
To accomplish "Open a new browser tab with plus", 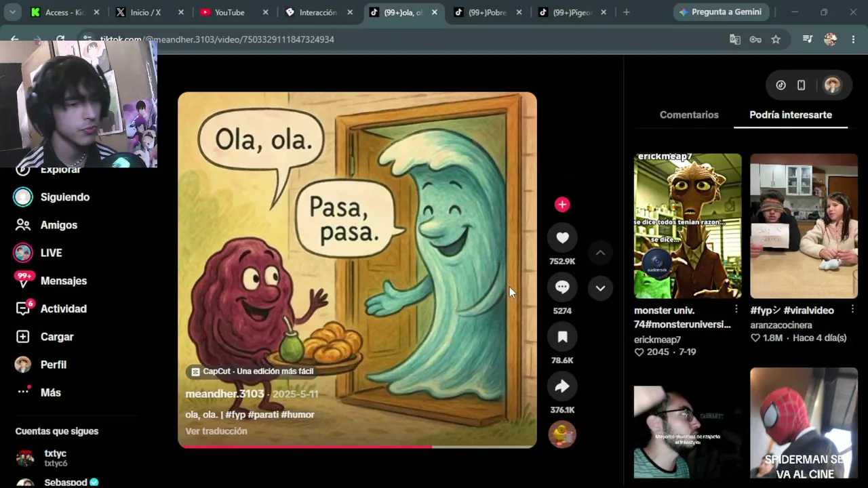I will (x=626, y=12).
